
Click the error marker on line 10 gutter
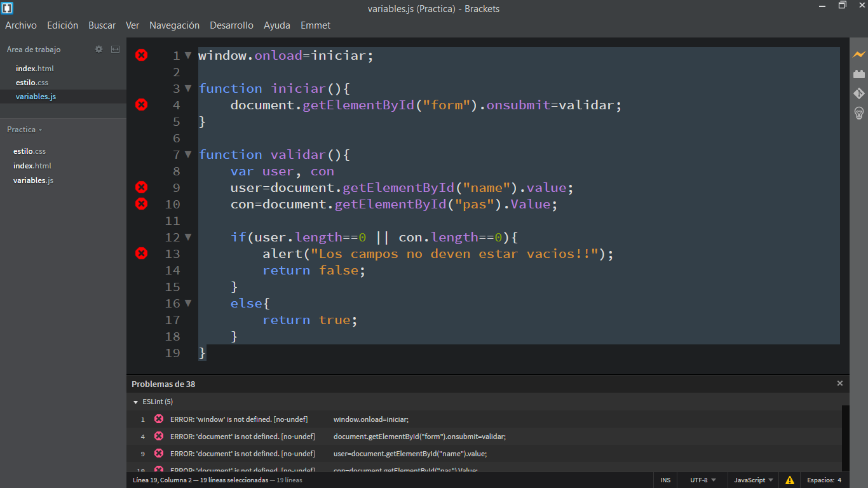[x=142, y=204]
